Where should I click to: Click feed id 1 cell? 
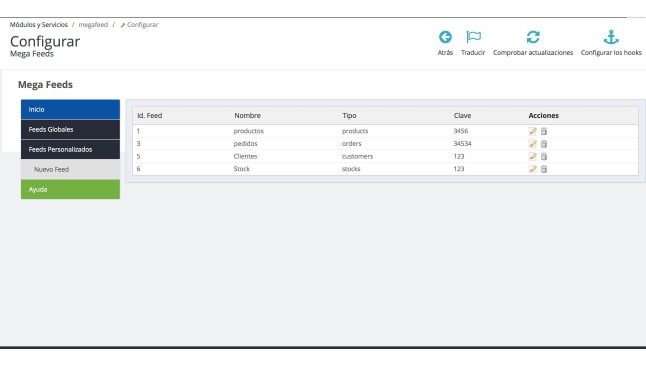coord(138,131)
